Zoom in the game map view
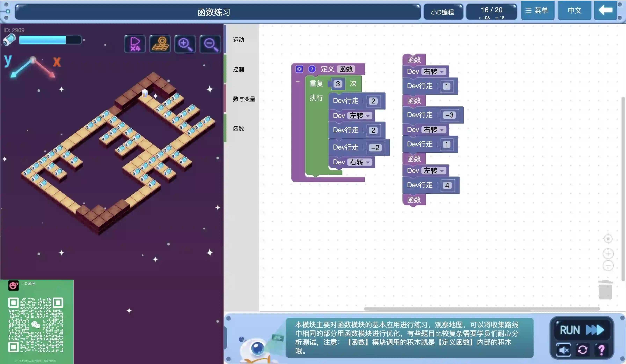This screenshot has height=364, width=626. tap(185, 44)
